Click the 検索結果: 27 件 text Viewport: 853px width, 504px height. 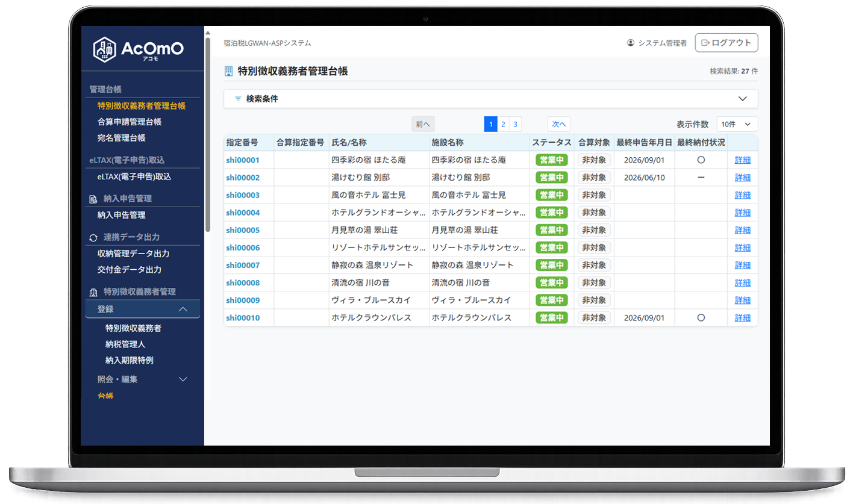734,71
